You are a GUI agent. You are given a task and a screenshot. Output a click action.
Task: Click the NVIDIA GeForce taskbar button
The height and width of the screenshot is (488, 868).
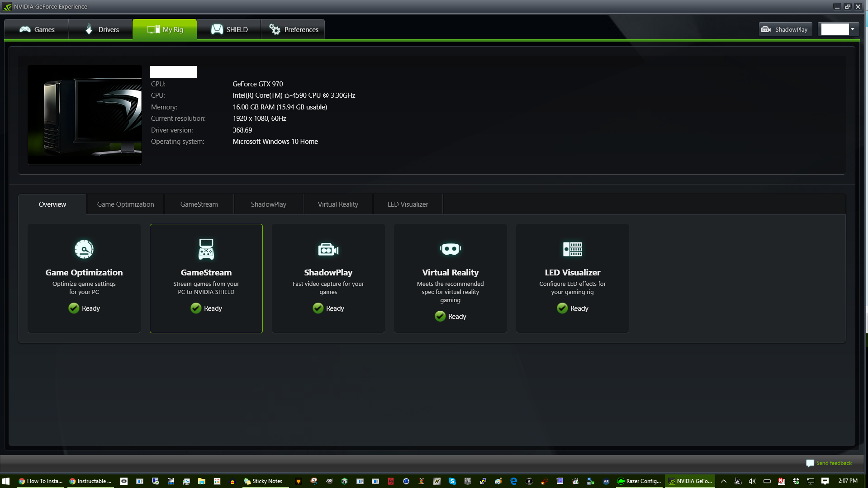(690, 481)
